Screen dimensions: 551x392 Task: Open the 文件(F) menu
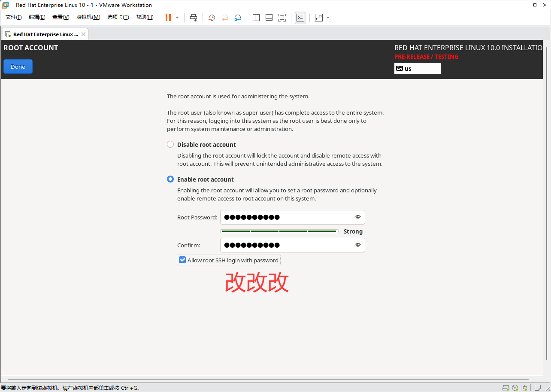pyautogui.click(x=13, y=17)
